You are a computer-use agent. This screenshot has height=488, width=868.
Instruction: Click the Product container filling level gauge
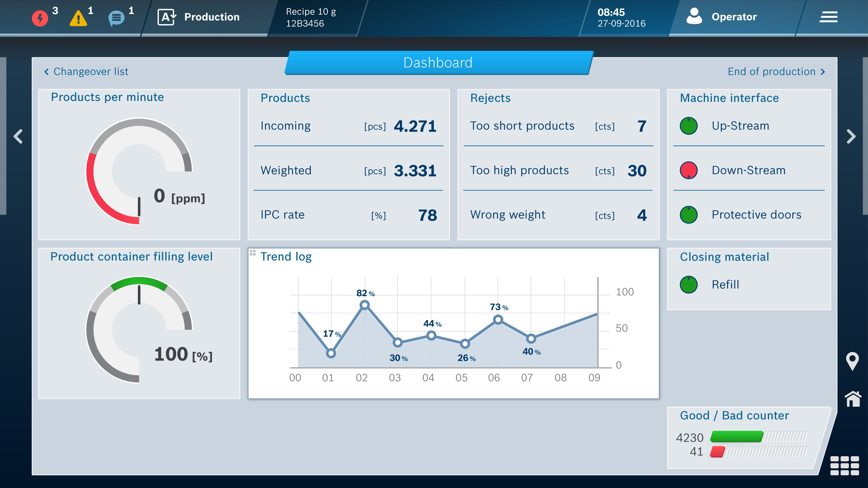pyautogui.click(x=139, y=330)
